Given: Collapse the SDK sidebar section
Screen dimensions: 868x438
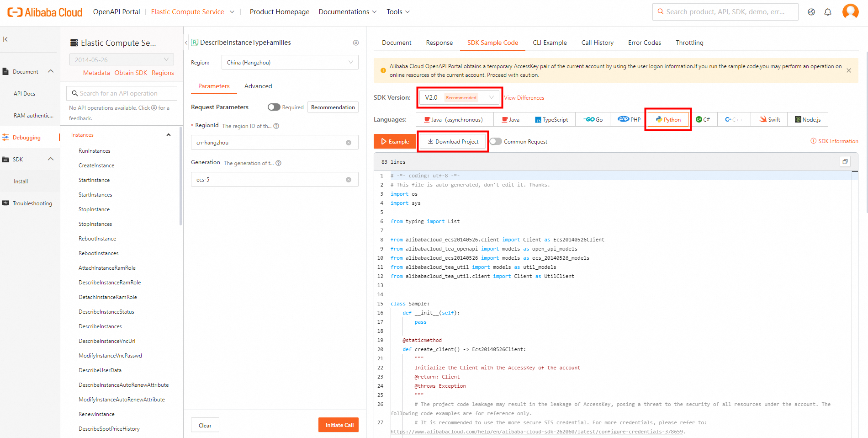Looking at the screenshot, I should point(51,159).
